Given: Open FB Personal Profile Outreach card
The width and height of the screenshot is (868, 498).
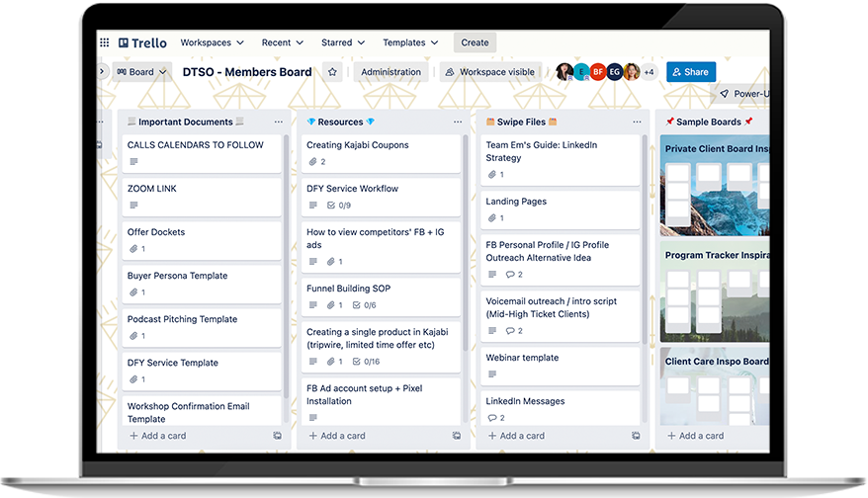Looking at the screenshot, I should click(x=561, y=260).
